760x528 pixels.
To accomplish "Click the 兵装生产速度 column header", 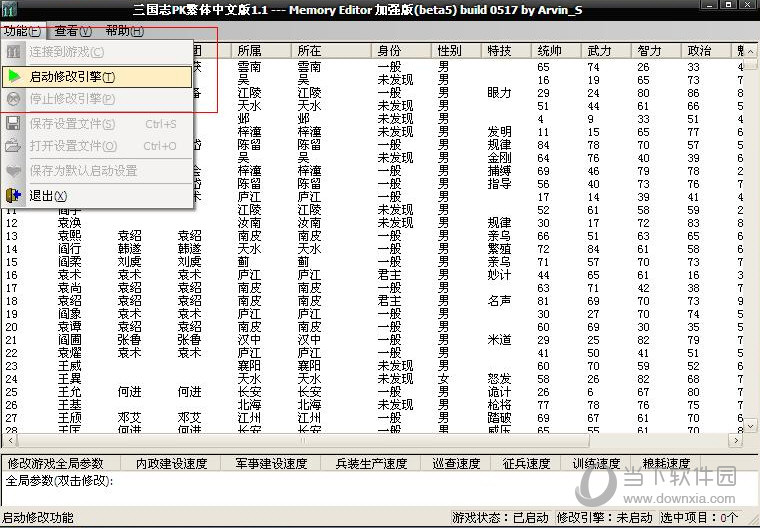I will [x=370, y=464].
